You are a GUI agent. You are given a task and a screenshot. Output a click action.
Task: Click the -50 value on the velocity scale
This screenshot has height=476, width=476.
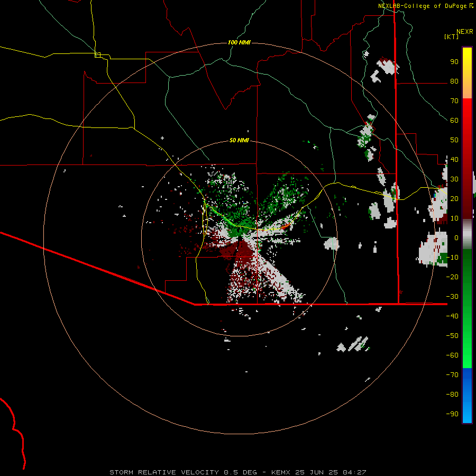click(x=452, y=336)
